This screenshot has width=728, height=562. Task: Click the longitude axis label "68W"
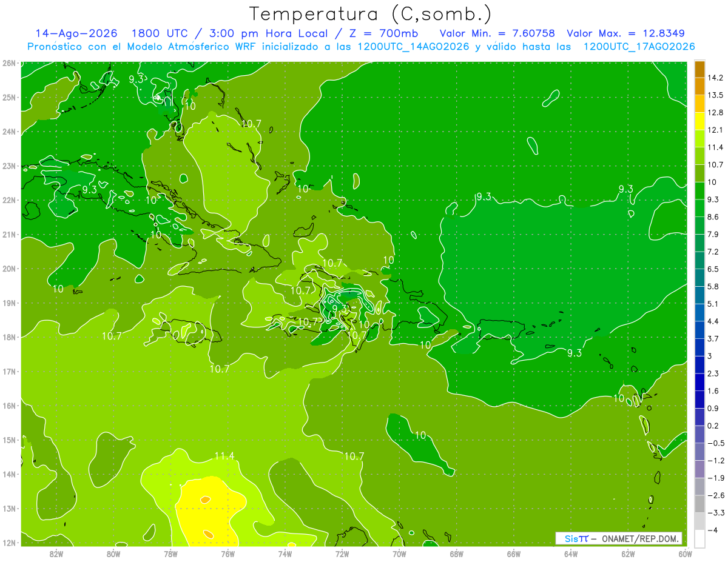(x=457, y=553)
